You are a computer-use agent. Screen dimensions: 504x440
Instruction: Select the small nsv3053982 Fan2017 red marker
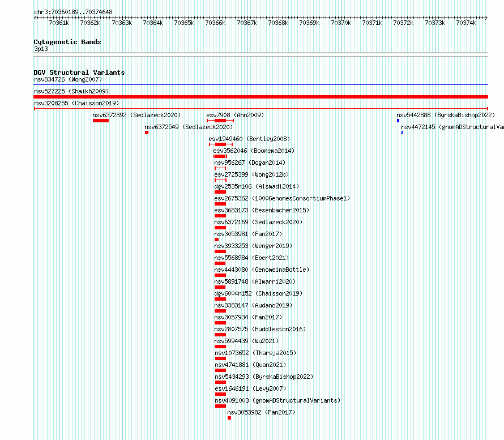[x=229, y=418]
